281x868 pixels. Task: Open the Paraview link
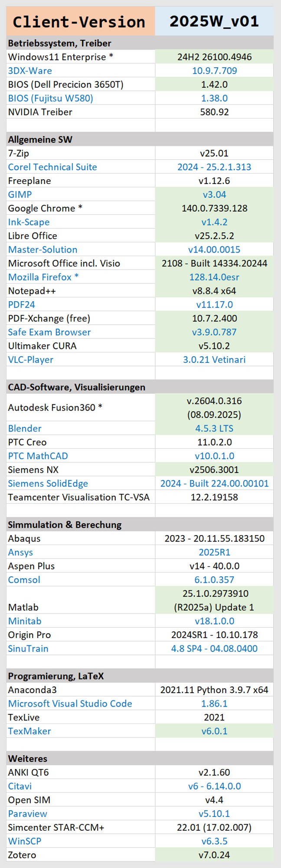tap(27, 814)
